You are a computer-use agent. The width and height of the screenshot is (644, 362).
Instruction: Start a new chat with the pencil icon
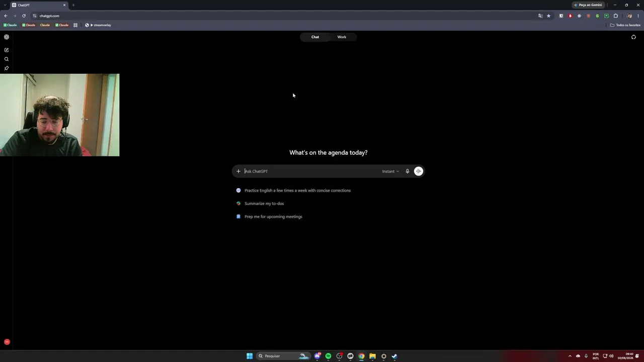pyautogui.click(x=7, y=50)
